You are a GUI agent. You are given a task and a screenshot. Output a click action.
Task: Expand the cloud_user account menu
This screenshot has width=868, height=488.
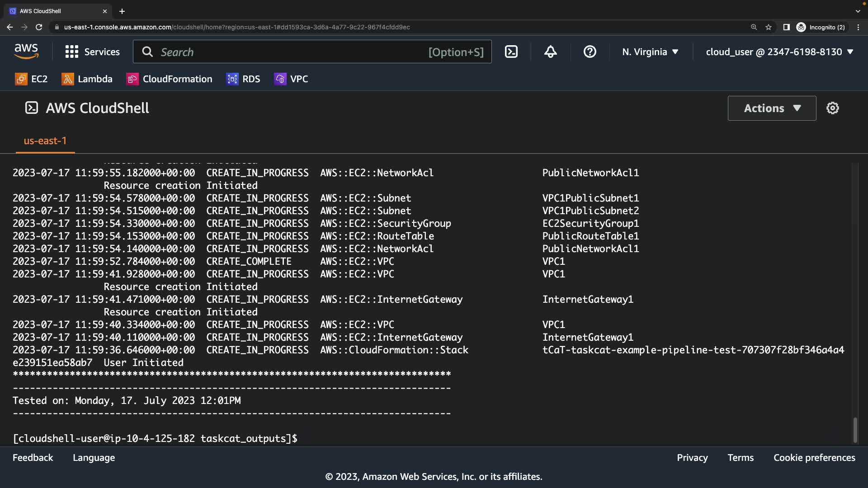click(x=779, y=52)
